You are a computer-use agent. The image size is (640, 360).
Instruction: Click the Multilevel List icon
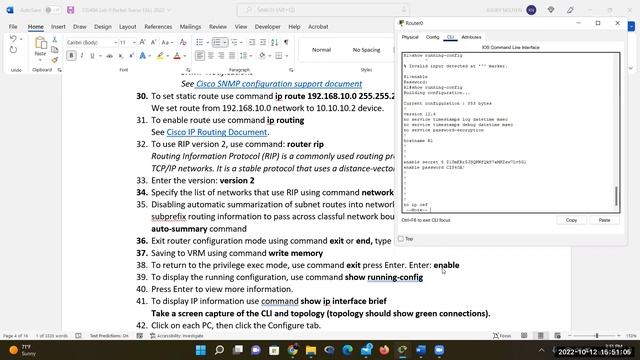[234, 42]
